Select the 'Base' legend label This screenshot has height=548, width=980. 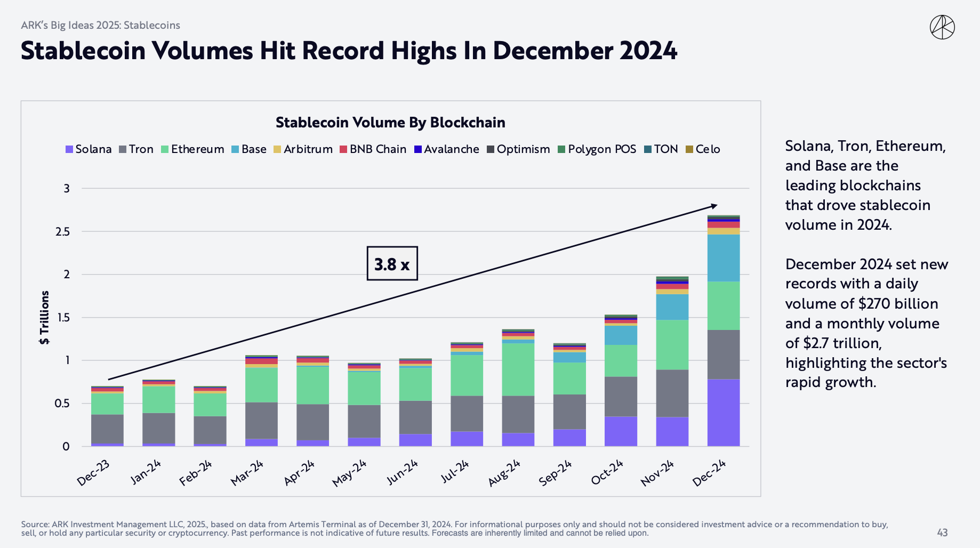pyautogui.click(x=254, y=149)
